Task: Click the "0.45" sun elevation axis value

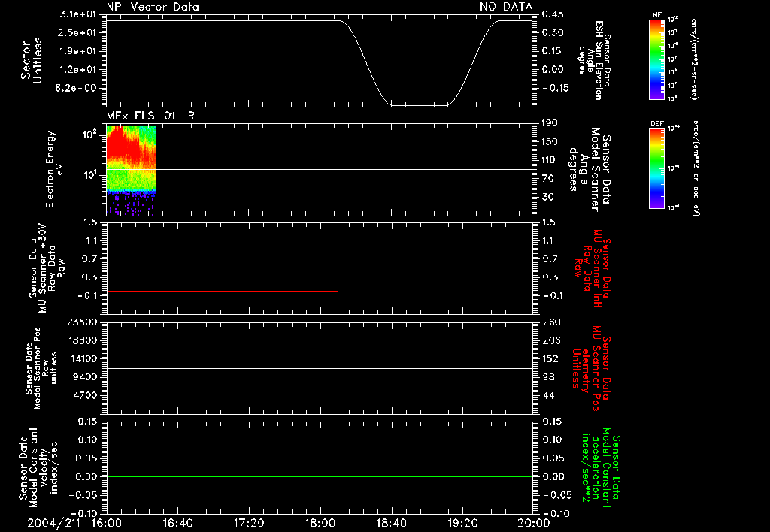Action: [x=553, y=14]
